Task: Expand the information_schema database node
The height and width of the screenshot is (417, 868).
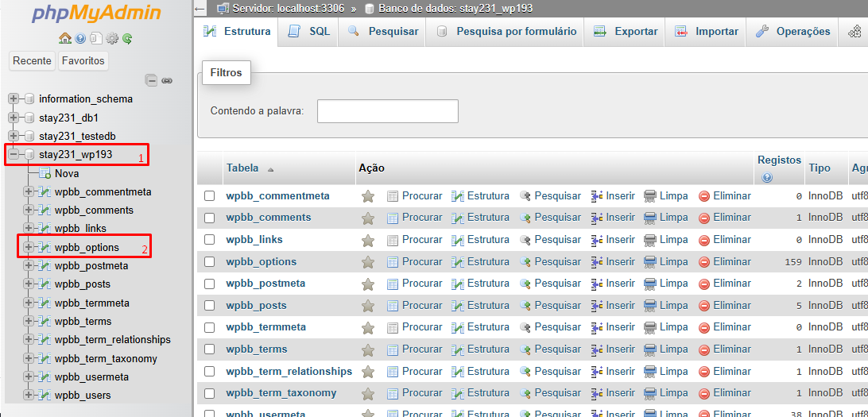Action: 14,99
